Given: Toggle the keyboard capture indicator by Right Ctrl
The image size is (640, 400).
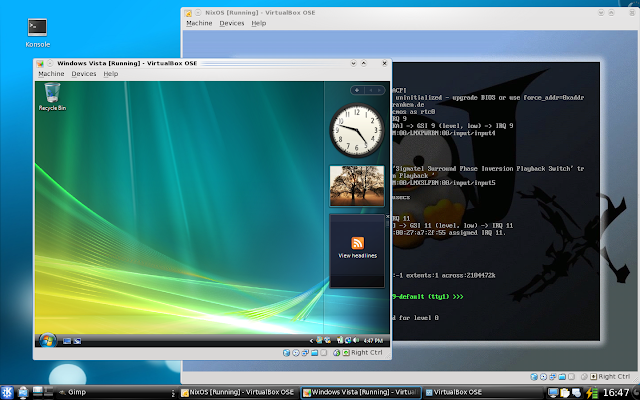Looking at the screenshot, I should (x=346, y=353).
